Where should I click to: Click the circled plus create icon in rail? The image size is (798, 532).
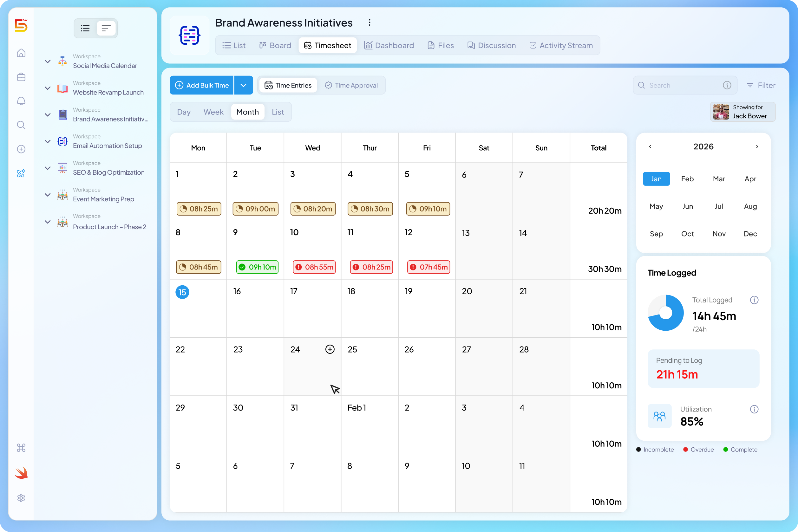click(x=21, y=149)
